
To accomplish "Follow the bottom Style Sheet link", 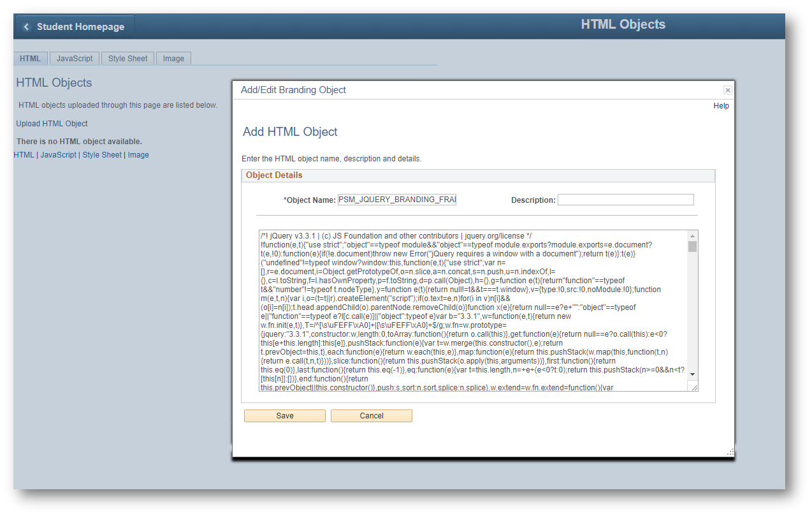I will 102,155.
